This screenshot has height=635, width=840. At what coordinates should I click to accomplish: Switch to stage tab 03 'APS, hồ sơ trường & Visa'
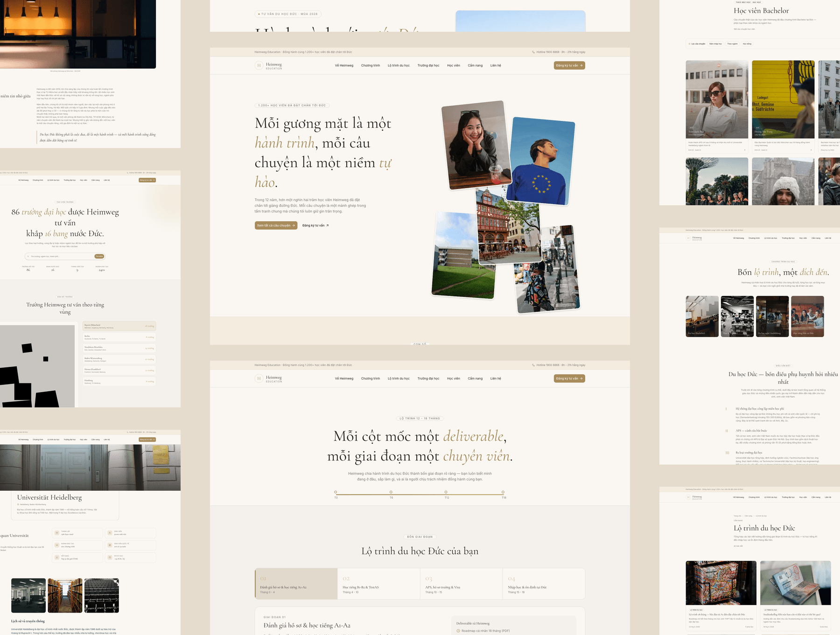pyautogui.click(x=461, y=584)
